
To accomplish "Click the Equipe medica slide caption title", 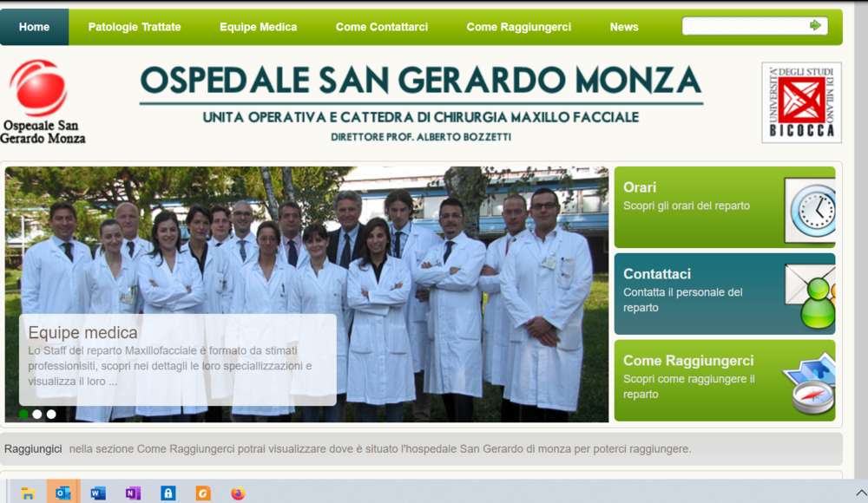I will (82, 332).
